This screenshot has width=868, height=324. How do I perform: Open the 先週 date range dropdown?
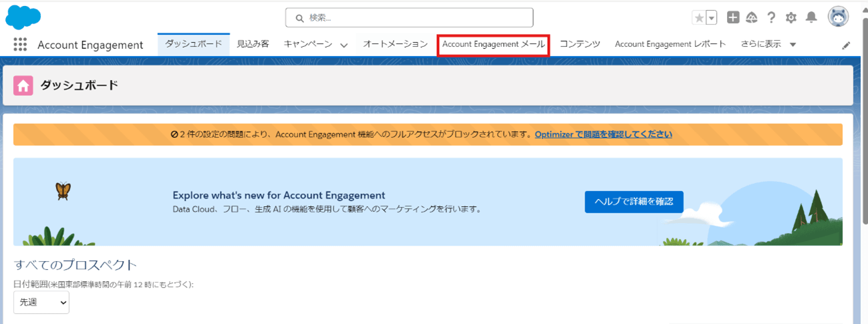tap(41, 303)
